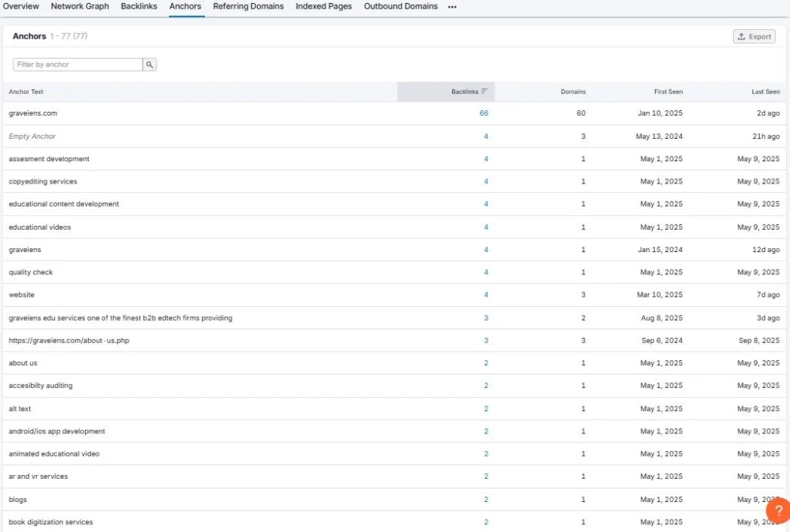The image size is (790, 532).
Task: Open the three-dots more tabs menu
Action: point(452,7)
